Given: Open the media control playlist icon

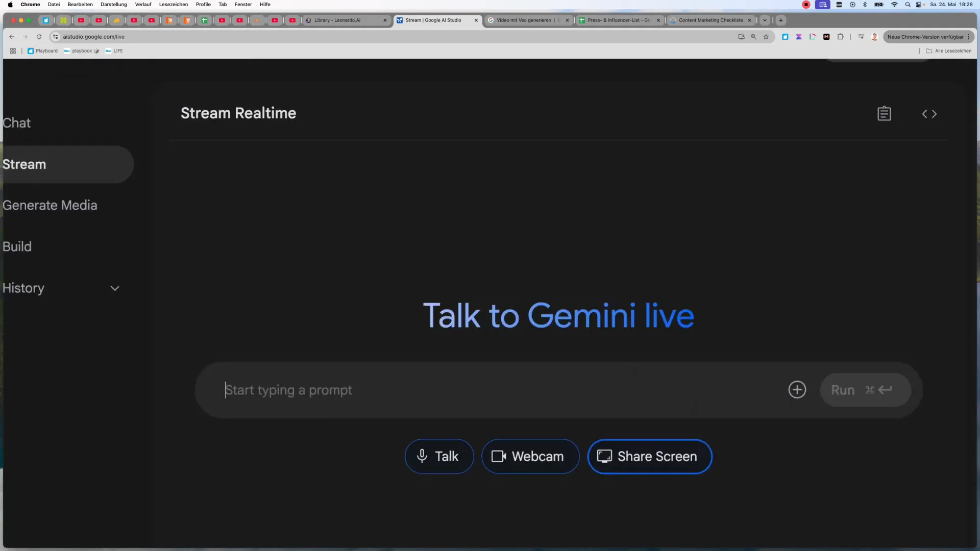Looking at the screenshot, I should pyautogui.click(x=861, y=37).
